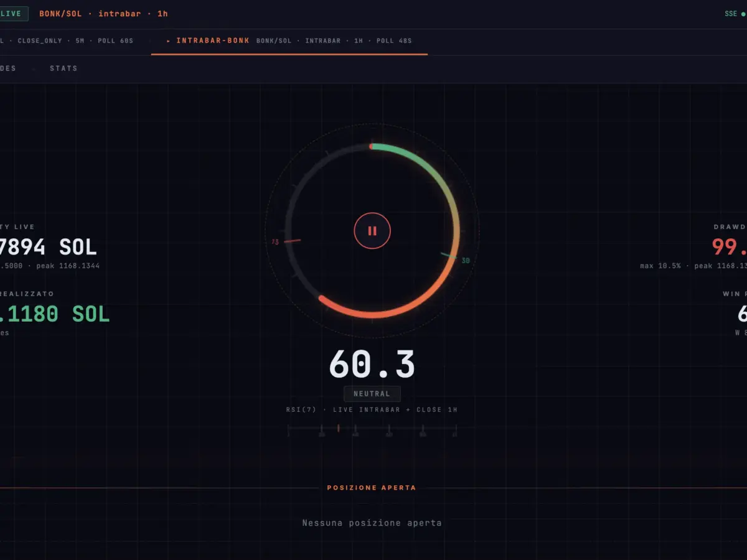
Task: Open the STATS tab
Action: [63, 68]
